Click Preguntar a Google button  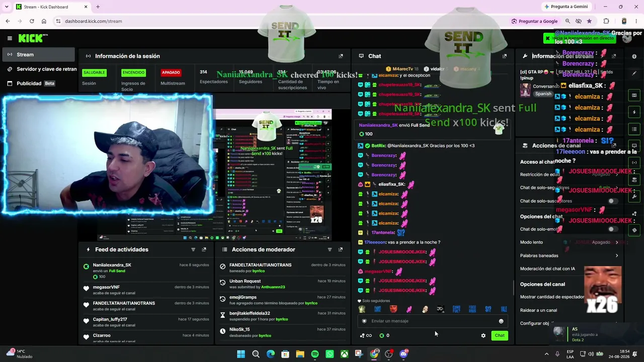534,21
